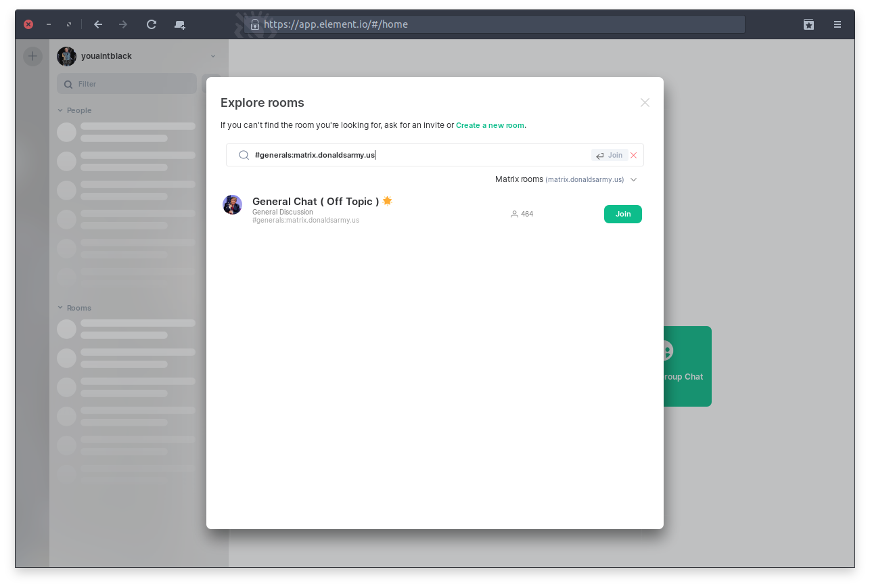The height and width of the screenshot is (588, 870).
Task: Select the General Chat ( Off Topic ) title
Action: [x=315, y=202]
